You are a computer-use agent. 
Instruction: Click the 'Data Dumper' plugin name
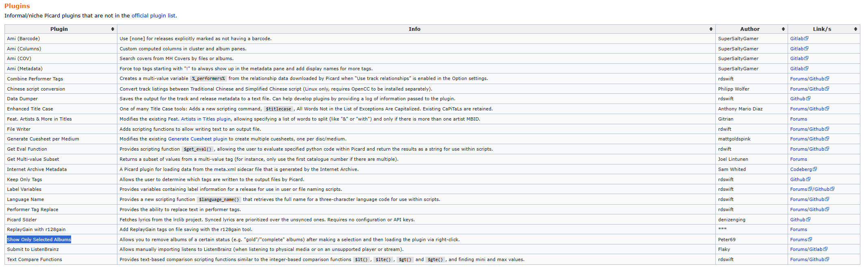tap(22, 99)
